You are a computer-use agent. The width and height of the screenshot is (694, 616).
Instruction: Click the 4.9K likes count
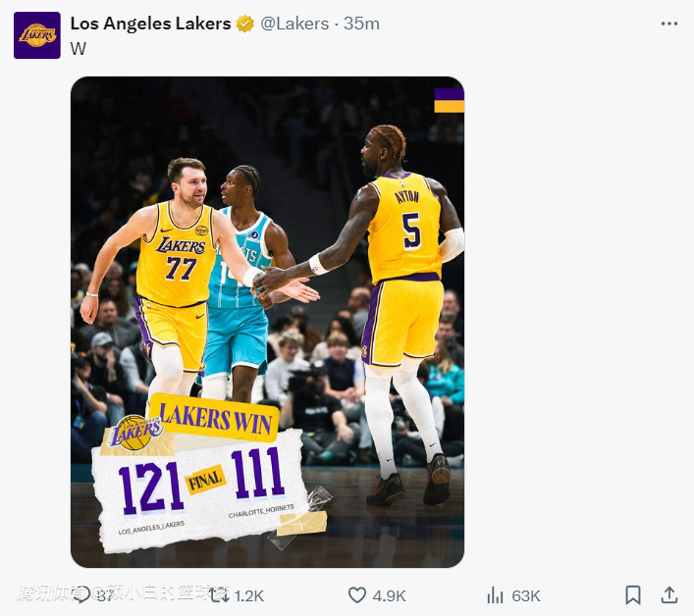390,595
